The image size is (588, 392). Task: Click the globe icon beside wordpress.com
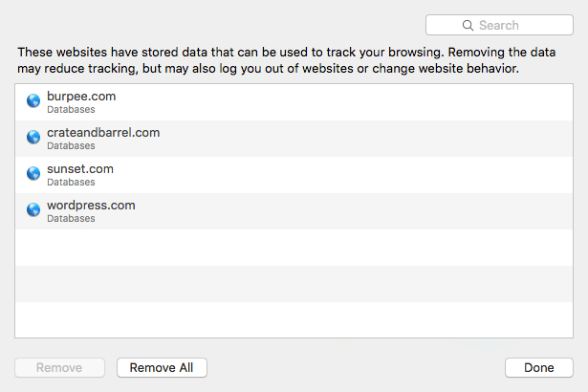pos(33,209)
